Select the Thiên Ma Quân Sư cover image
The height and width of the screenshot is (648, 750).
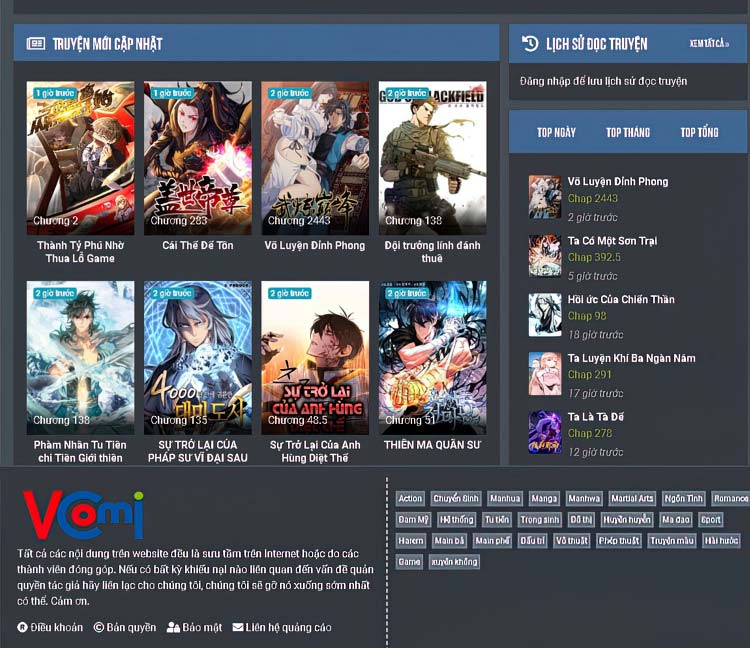coord(432,357)
